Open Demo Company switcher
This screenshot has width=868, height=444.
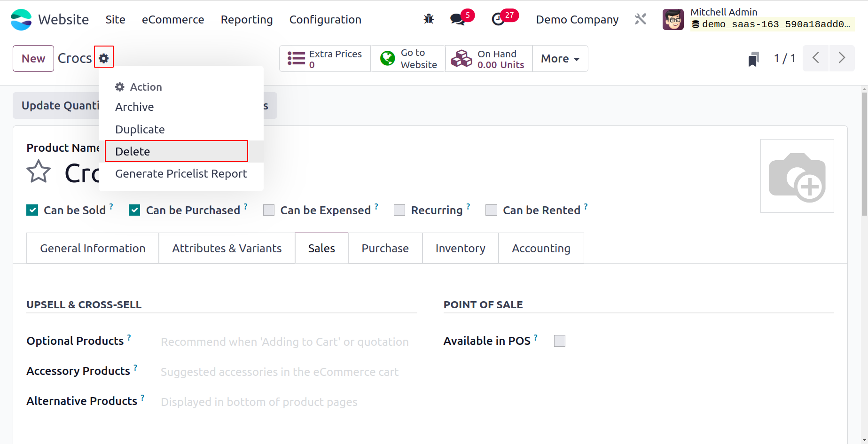(577, 20)
